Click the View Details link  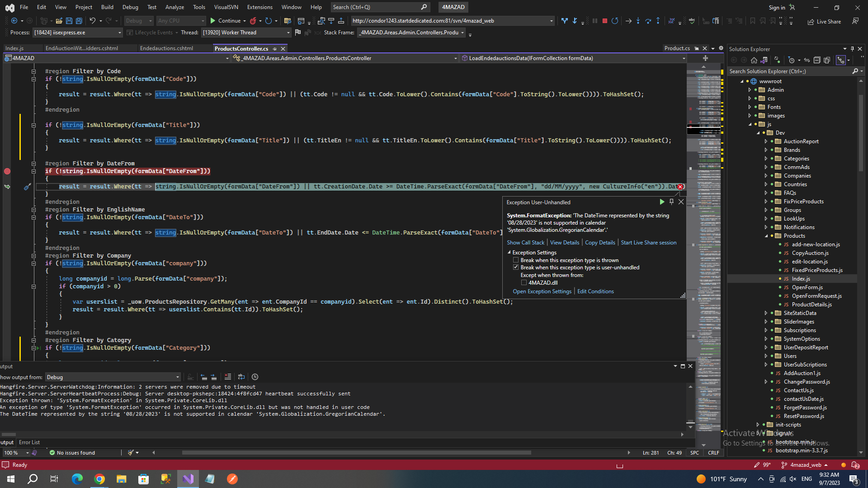(564, 243)
